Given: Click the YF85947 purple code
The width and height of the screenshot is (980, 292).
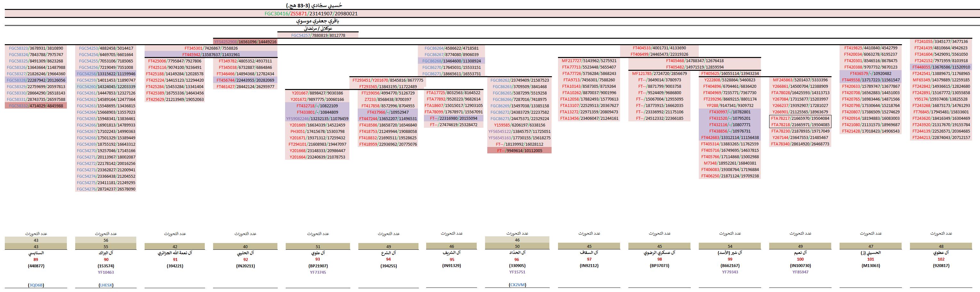Looking at the screenshot, I should (x=800, y=272).
